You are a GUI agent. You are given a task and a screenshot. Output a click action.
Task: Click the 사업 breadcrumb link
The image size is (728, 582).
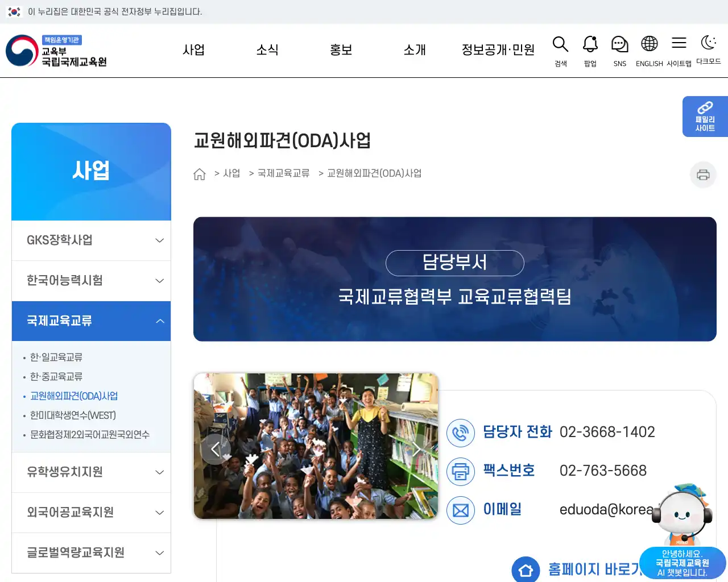click(x=231, y=173)
